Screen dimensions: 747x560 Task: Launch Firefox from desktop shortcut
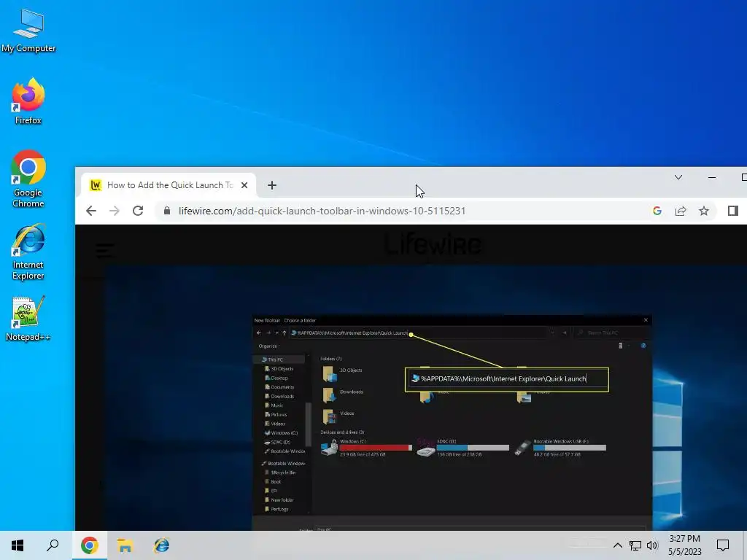click(28, 101)
